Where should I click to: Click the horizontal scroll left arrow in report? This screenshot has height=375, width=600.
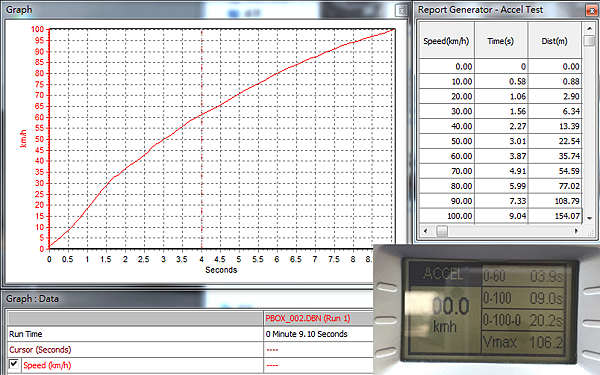tap(425, 231)
